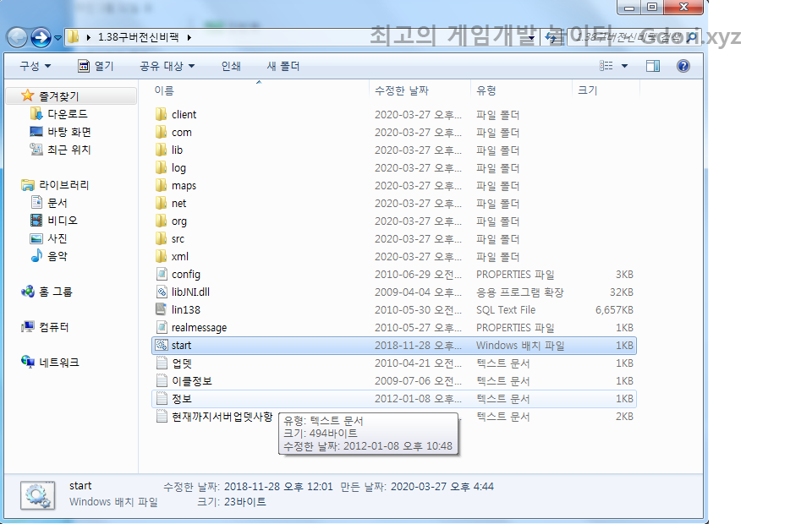Select the start batch file icon
Viewport: 812px width, 524px height.
tap(162, 345)
